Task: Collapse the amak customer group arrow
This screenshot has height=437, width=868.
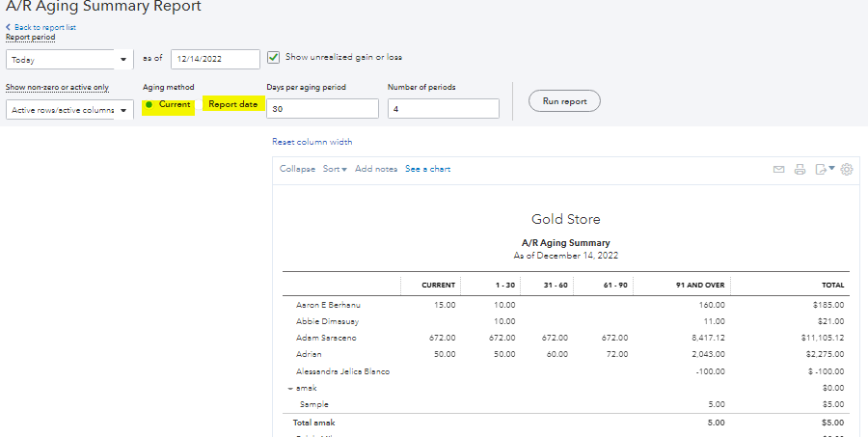Action: [289, 389]
